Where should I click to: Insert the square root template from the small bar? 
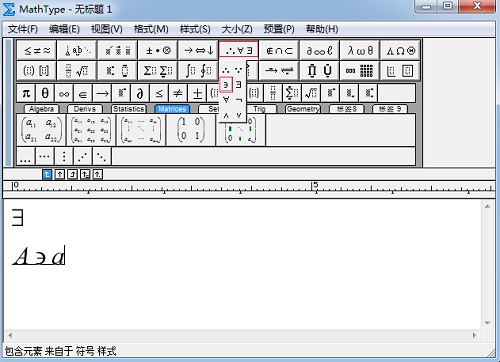coord(311,93)
